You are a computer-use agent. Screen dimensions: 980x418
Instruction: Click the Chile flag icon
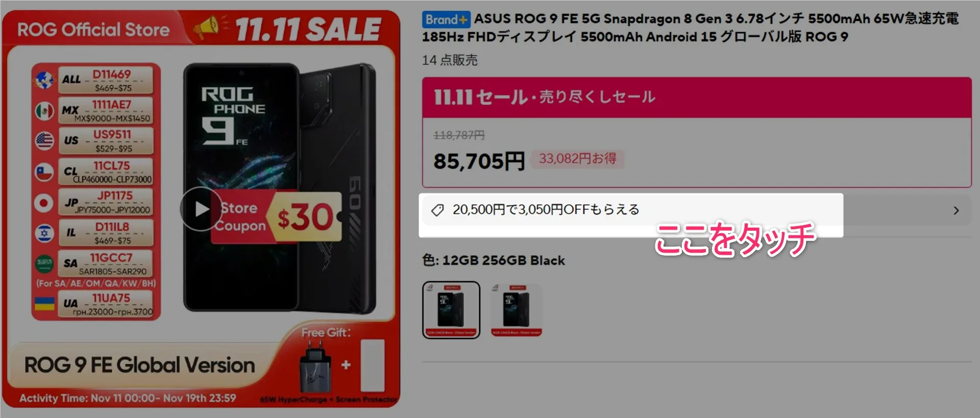44,172
